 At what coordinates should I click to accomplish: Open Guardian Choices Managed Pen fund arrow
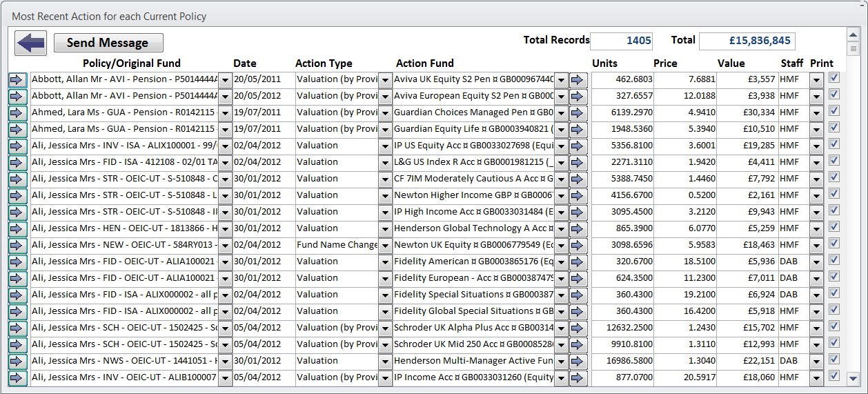point(578,112)
